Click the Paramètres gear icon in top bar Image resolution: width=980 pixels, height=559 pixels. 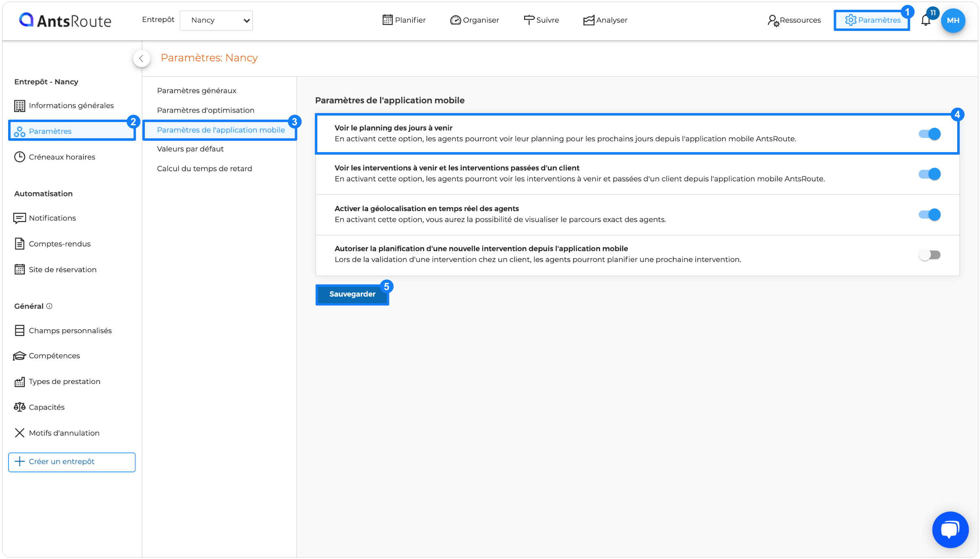(851, 20)
